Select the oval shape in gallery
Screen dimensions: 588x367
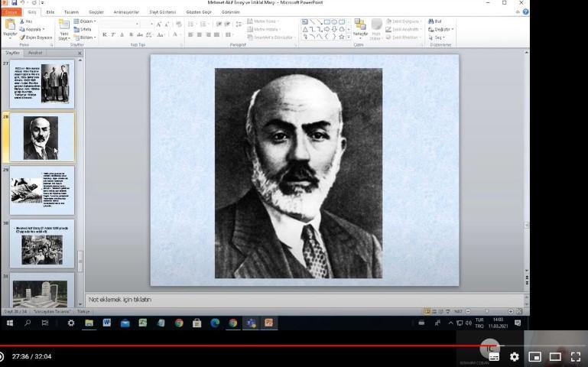[334, 21]
